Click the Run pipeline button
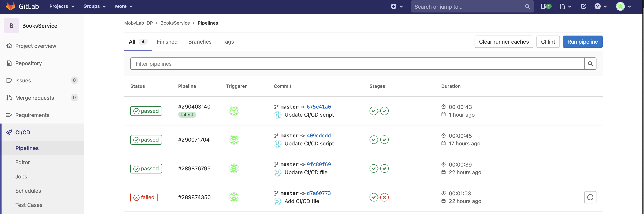The height and width of the screenshot is (214, 644). pyautogui.click(x=582, y=42)
